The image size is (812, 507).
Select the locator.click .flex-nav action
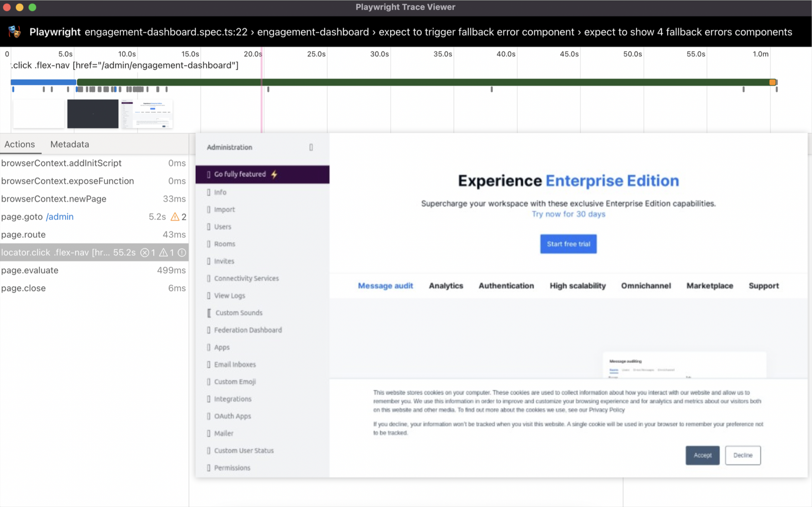[94, 252]
